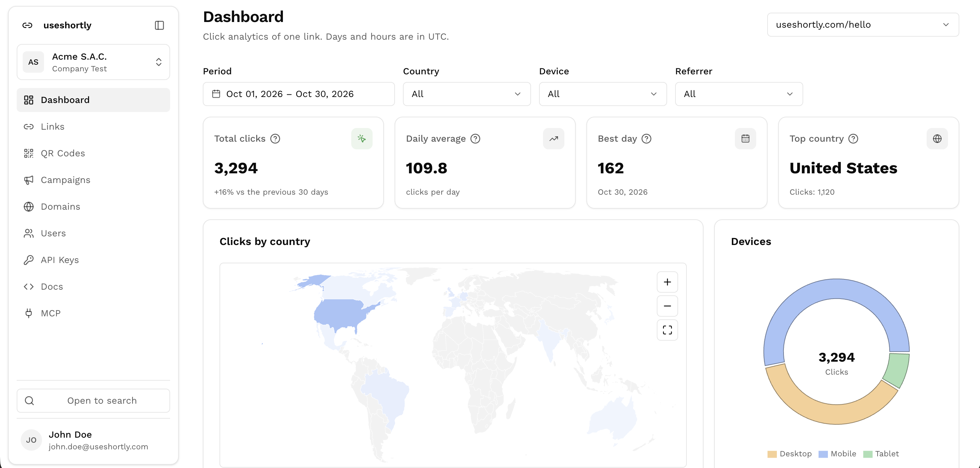The image size is (980, 468).
Task: Click the Top country globe icon
Action: click(937, 139)
